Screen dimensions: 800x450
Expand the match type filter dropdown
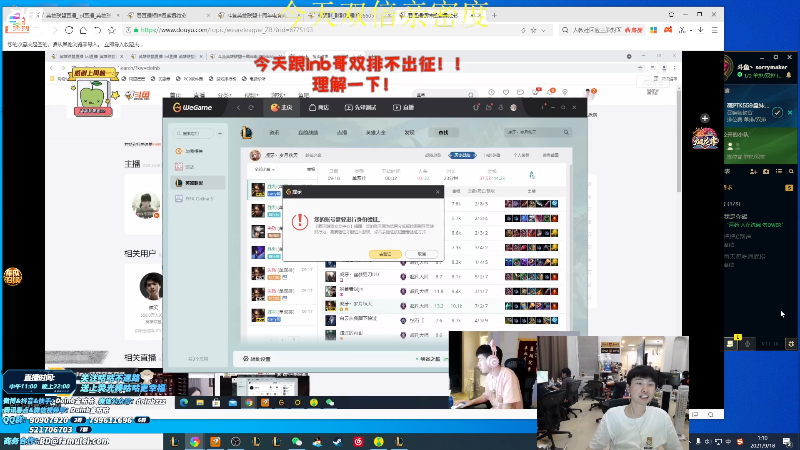pos(264,169)
